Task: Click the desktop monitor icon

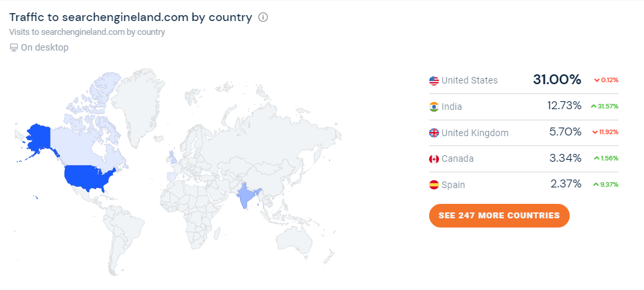Action: tap(14, 47)
